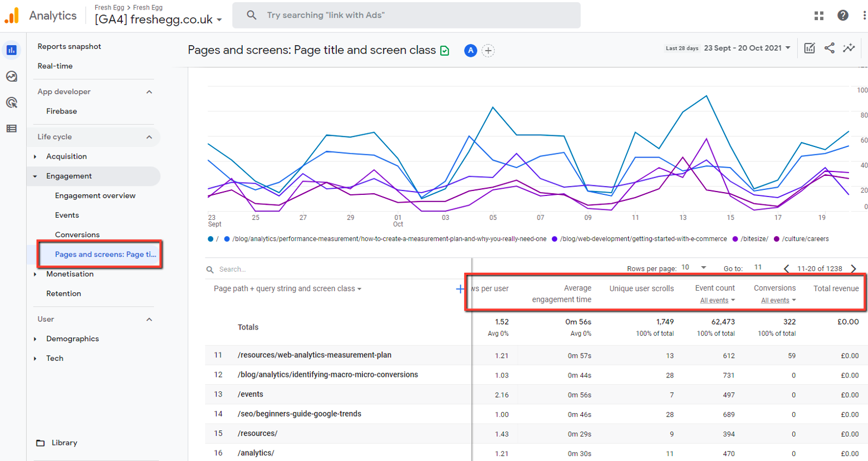Open the Library folder icon
The width and height of the screenshot is (868, 461).
[41, 443]
